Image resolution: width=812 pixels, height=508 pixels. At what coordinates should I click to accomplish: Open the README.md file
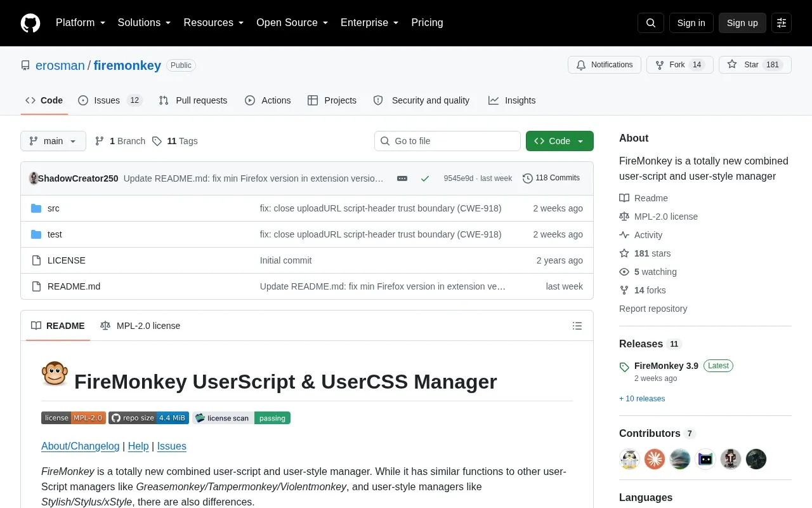pyautogui.click(x=74, y=286)
